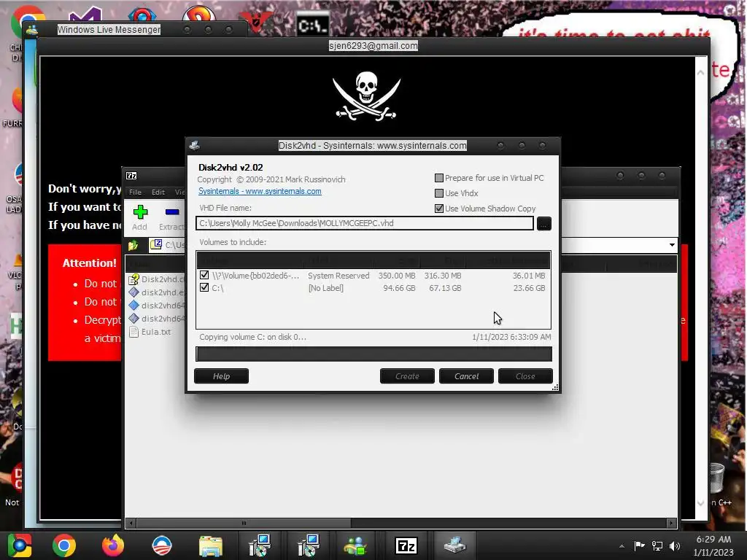
Task: Select the disk2vhd.e file row
Action: 156,292
